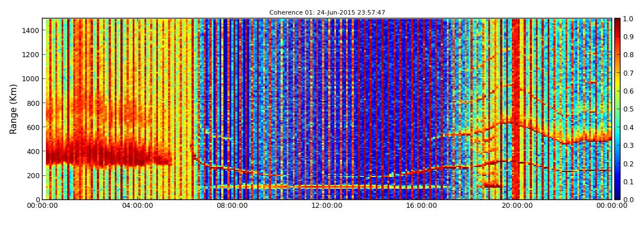Click the y-axis tick label "600"
Image resolution: width=644 pixels, height=228 pixels.
(x=34, y=127)
